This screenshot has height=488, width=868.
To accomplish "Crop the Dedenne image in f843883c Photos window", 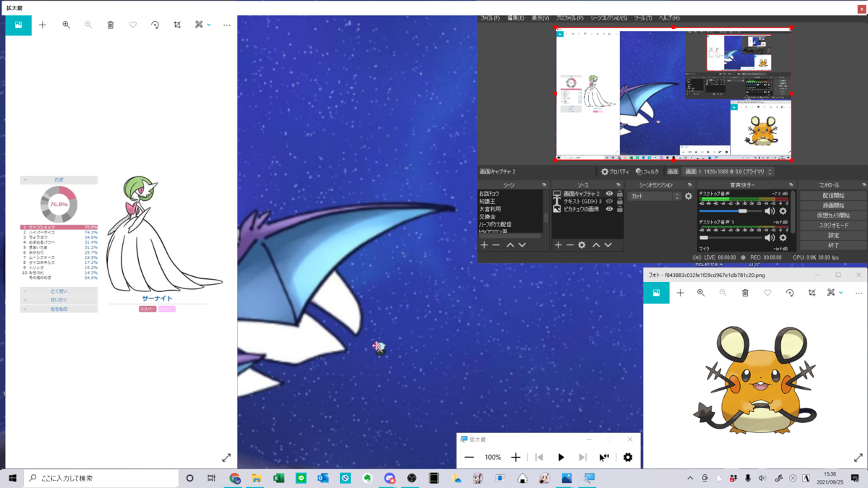I will [812, 293].
